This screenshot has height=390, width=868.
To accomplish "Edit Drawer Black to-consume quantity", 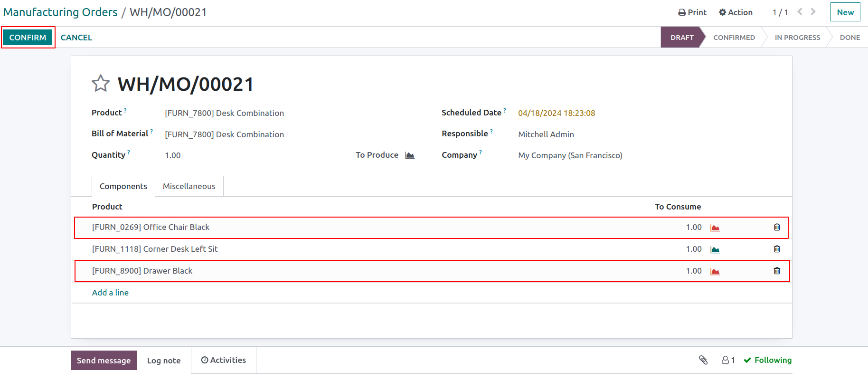I will pos(694,271).
